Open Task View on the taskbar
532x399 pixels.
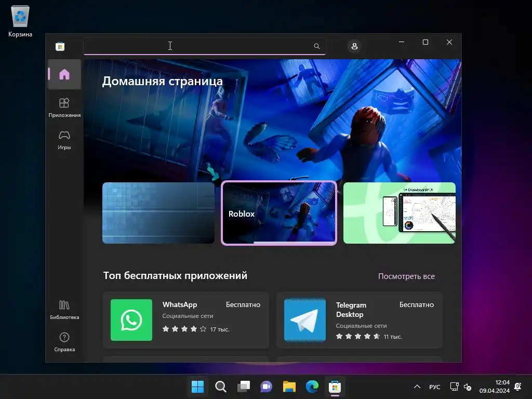point(243,387)
